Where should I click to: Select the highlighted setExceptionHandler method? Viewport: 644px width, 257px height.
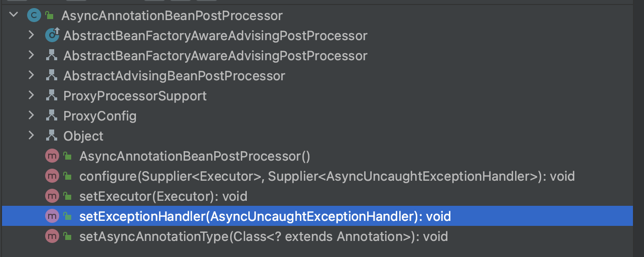pyautogui.click(x=265, y=216)
